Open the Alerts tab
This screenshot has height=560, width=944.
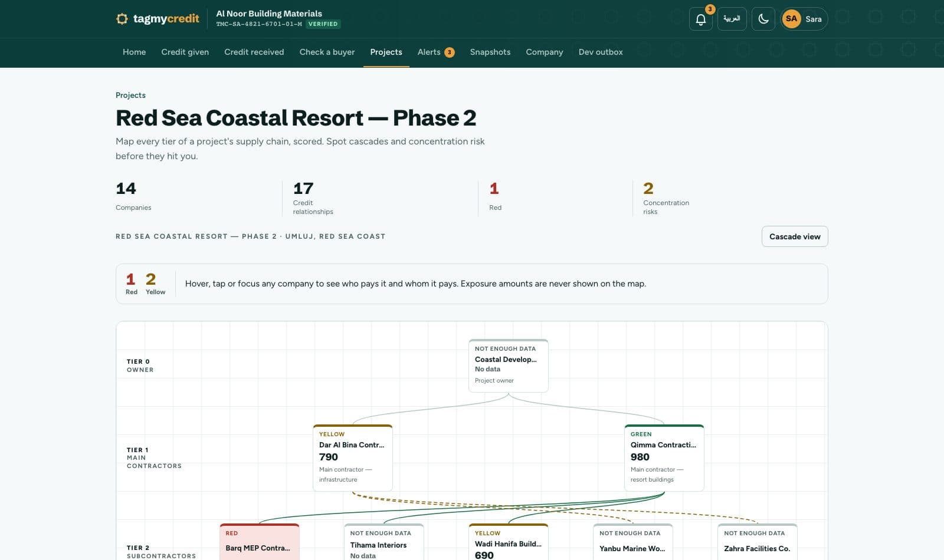coord(436,52)
